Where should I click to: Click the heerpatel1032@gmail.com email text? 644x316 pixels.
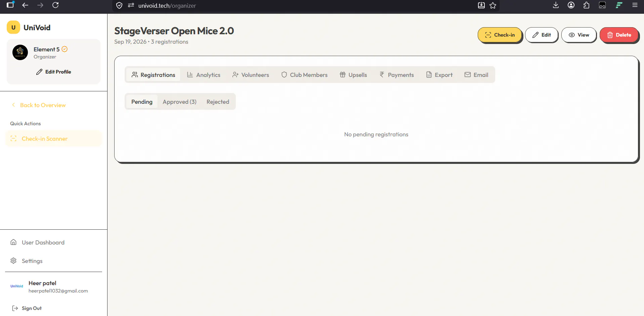coord(58,291)
